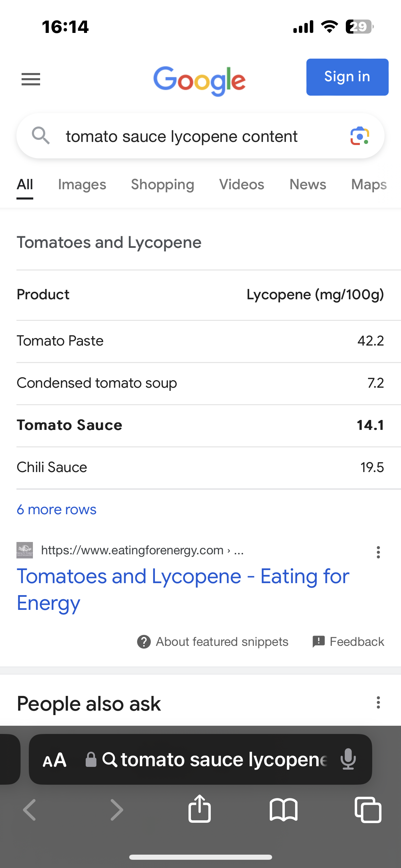Tap the Safari share icon

pyautogui.click(x=199, y=809)
